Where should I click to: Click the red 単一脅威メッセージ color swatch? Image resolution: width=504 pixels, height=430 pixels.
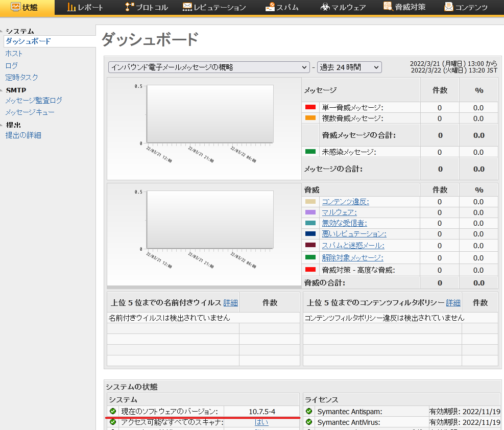click(x=310, y=107)
